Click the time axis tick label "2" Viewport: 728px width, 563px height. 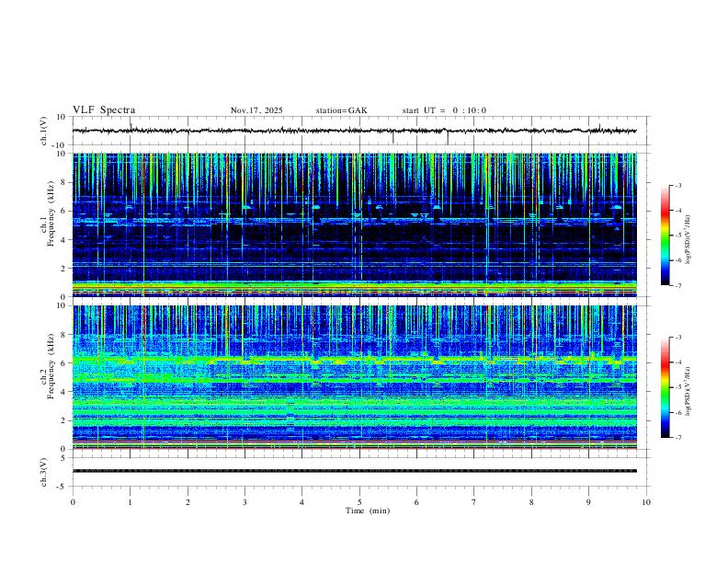click(188, 502)
